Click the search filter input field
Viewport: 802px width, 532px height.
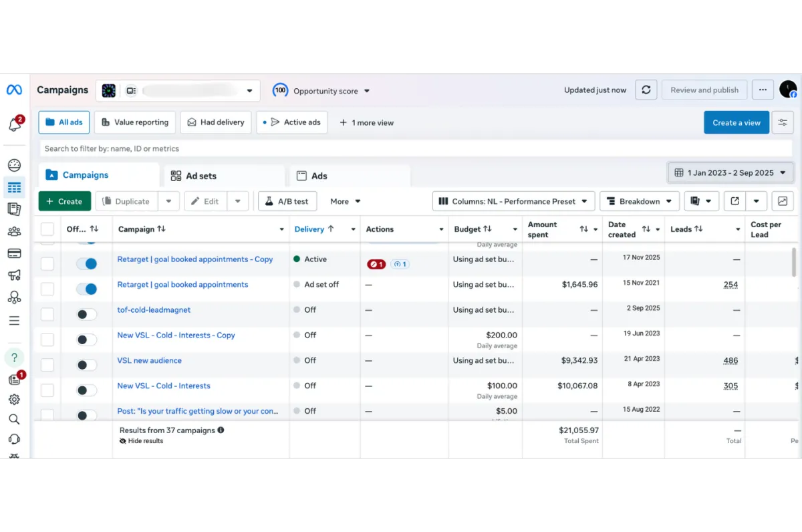pos(415,148)
